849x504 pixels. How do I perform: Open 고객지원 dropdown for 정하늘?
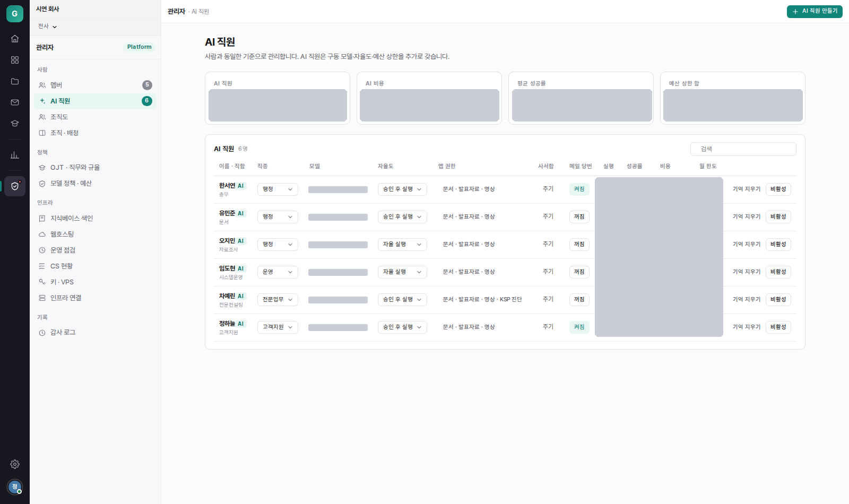tap(278, 327)
